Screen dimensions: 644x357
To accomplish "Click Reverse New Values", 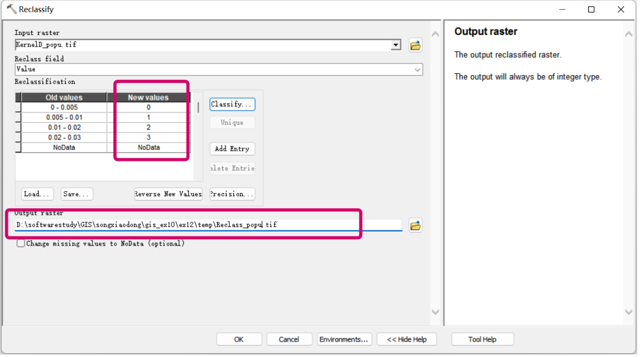I will (x=168, y=194).
